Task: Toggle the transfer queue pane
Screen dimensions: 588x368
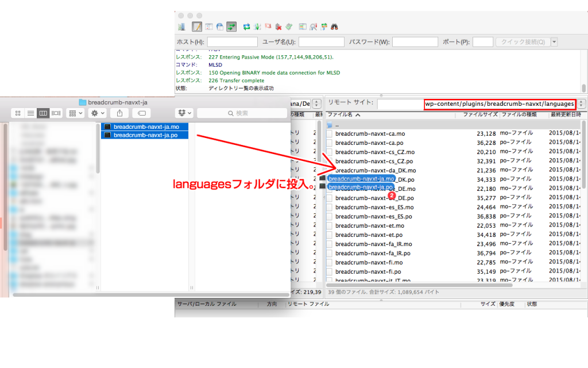Action: 232,26
